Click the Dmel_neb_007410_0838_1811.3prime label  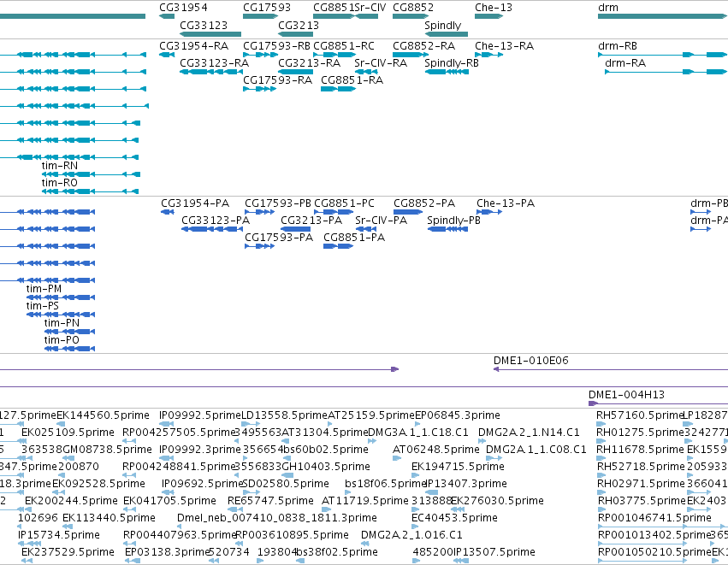(x=276, y=518)
